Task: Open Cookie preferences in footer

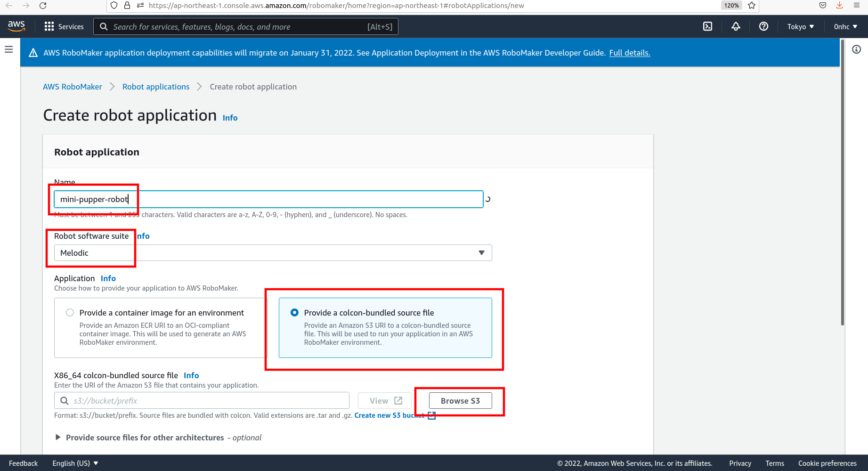Action: [827, 463]
